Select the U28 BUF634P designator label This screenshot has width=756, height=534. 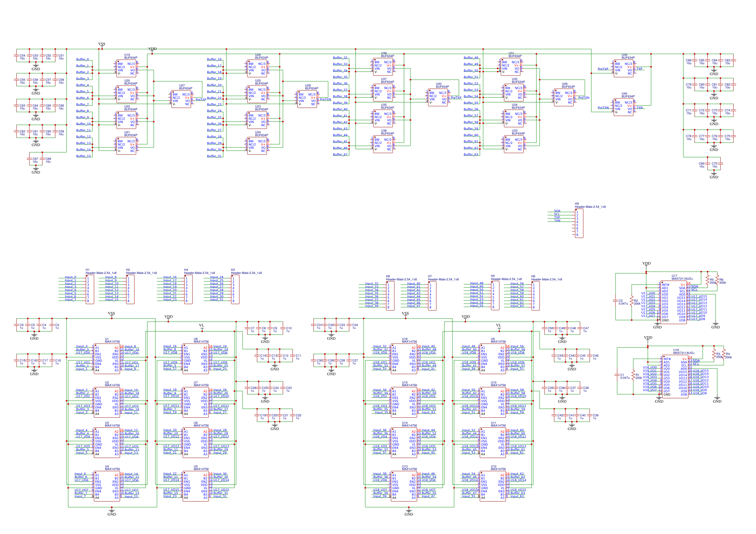coord(312,87)
